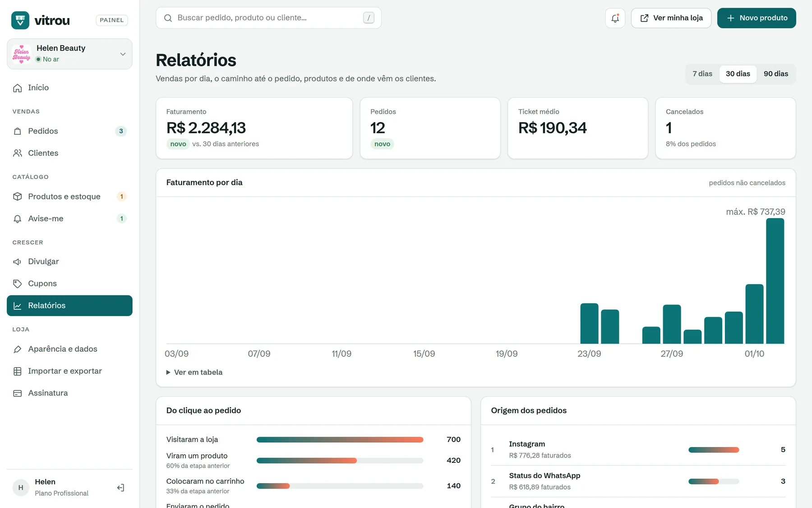This screenshot has width=812, height=508.
Task: Click the Instagram origin progress bar
Action: (x=714, y=450)
